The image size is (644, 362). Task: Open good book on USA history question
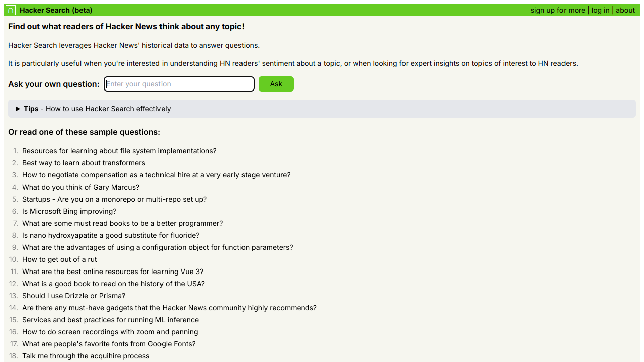pyautogui.click(x=113, y=284)
